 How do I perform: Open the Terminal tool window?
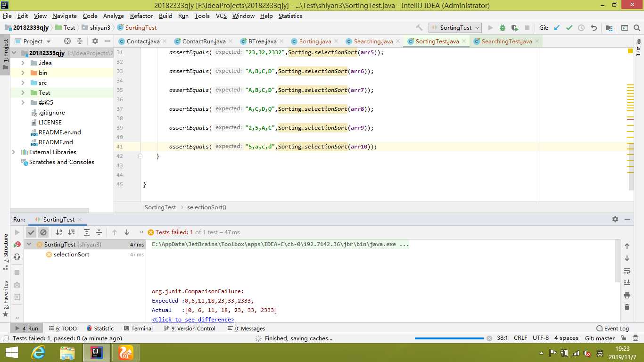click(138, 328)
